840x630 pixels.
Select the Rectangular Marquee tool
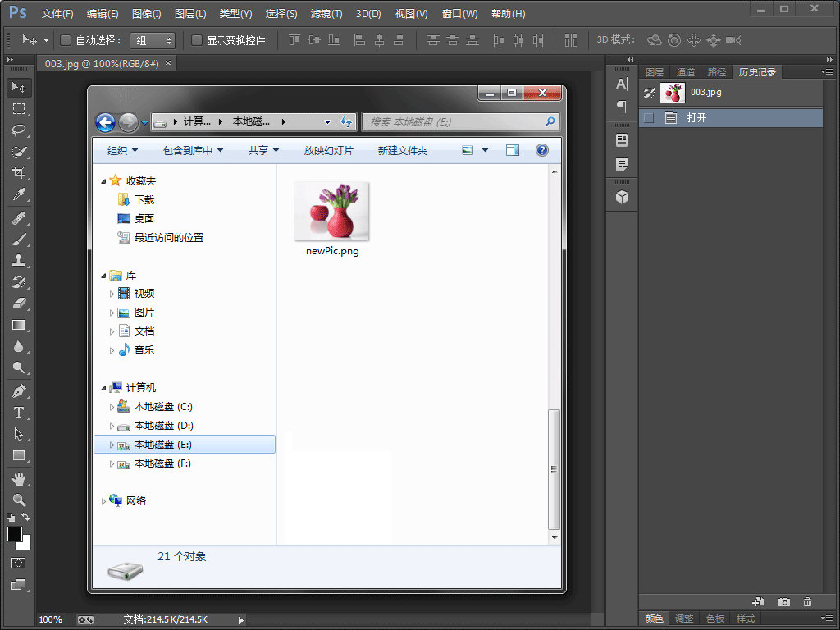19,109
